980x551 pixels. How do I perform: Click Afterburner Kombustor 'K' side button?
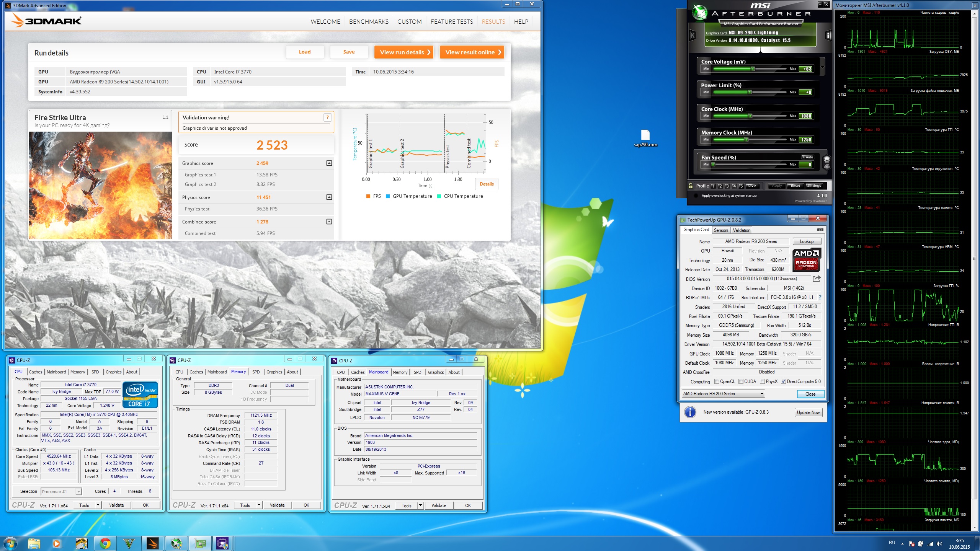tap(692, 36)
